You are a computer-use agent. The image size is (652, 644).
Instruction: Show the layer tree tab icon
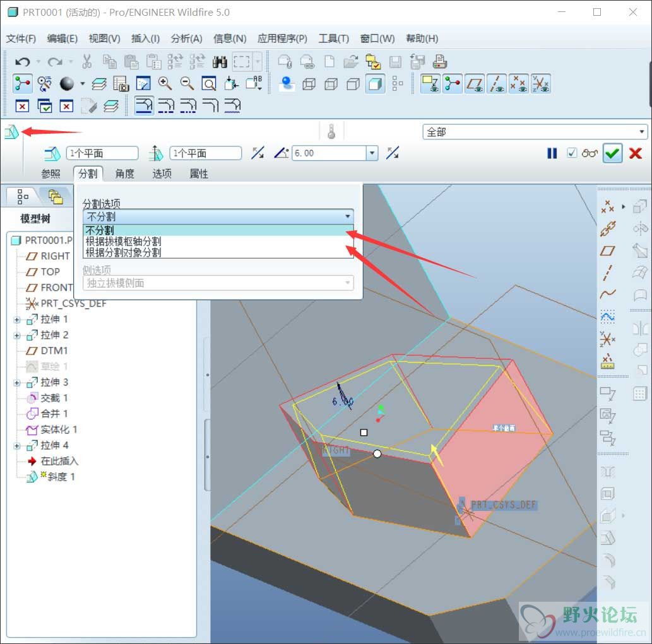(x=56, y=197)
